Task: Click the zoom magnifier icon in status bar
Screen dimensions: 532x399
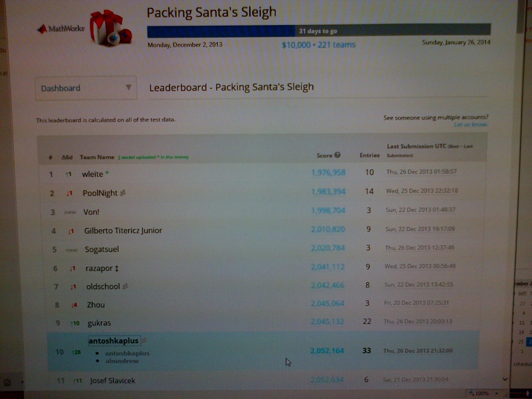Action: 471,393
